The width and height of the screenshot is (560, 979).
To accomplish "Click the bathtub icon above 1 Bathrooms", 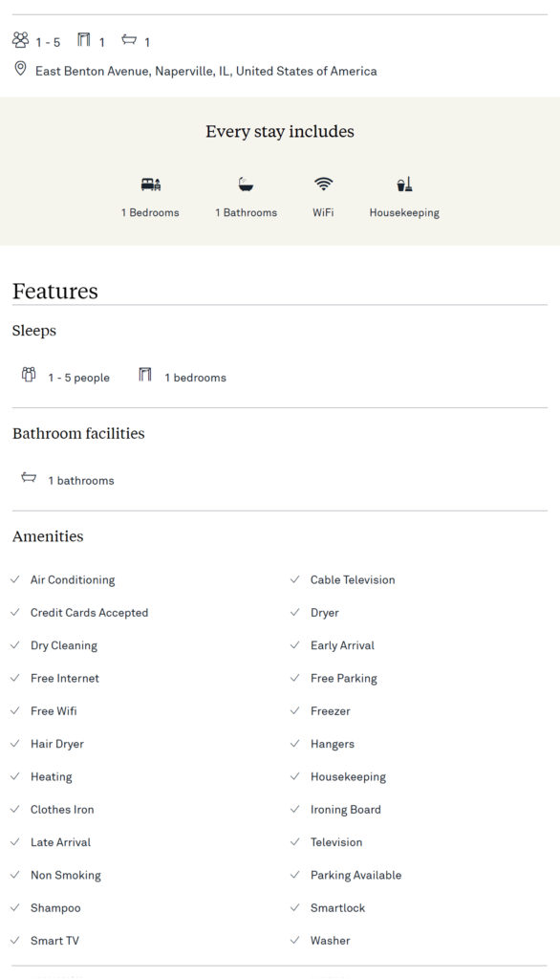I will pyautogui.click(x=246, y=185).
